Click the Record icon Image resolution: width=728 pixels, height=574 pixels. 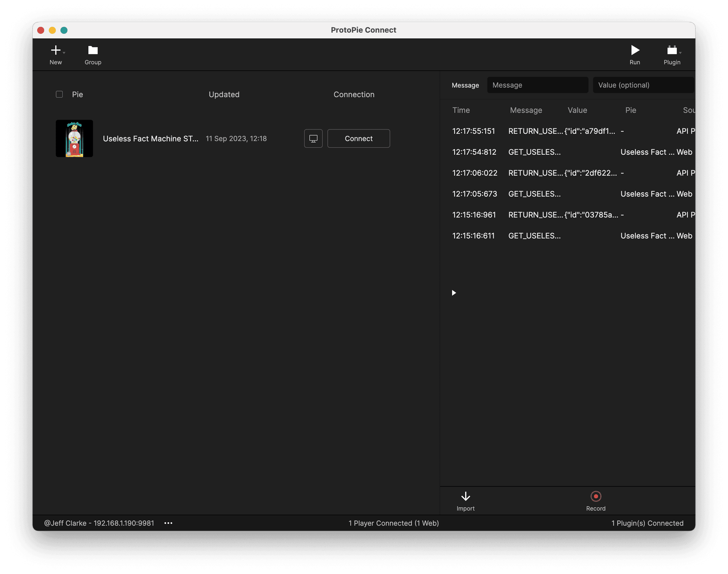[x=596, y=496]
